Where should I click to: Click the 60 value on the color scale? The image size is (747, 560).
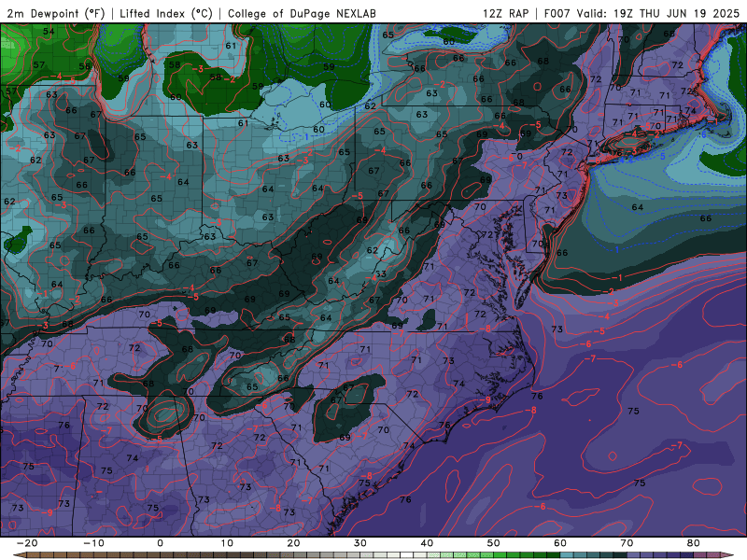point(560,543)
